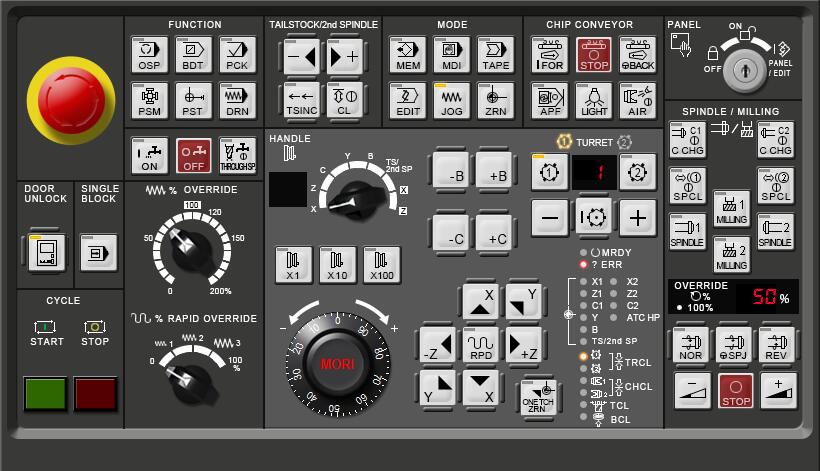Enable the DRN dry run function
The width and height of the screenshot is (820, 471).
pos(237,100)
